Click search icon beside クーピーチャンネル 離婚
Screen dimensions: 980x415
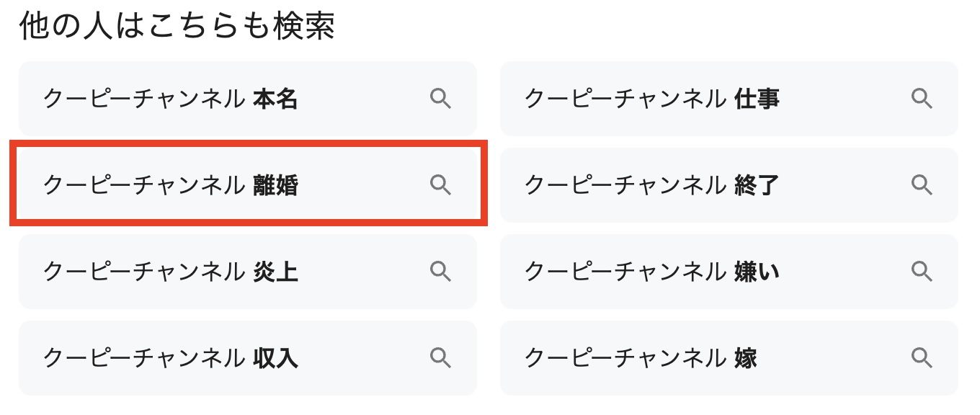coord(440,185)
